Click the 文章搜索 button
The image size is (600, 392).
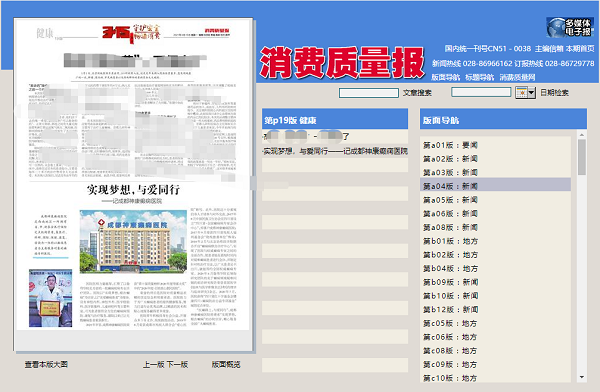click(417, 93)
